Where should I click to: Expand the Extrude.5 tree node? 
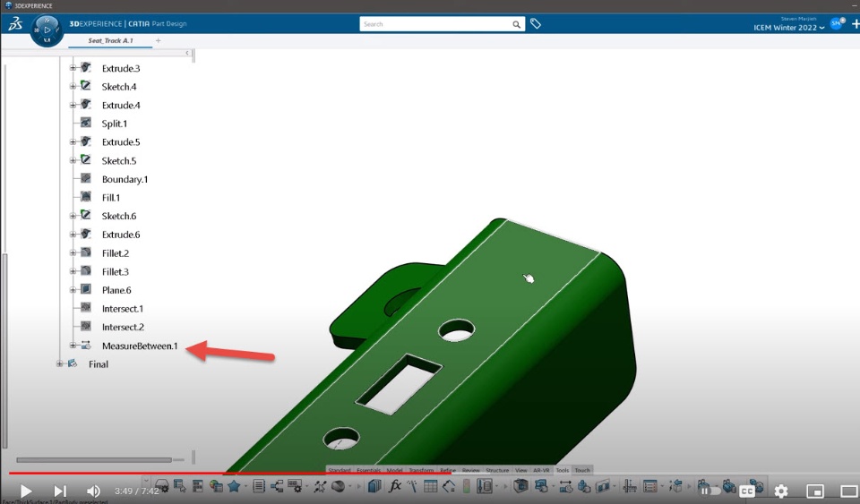point(73,141)
